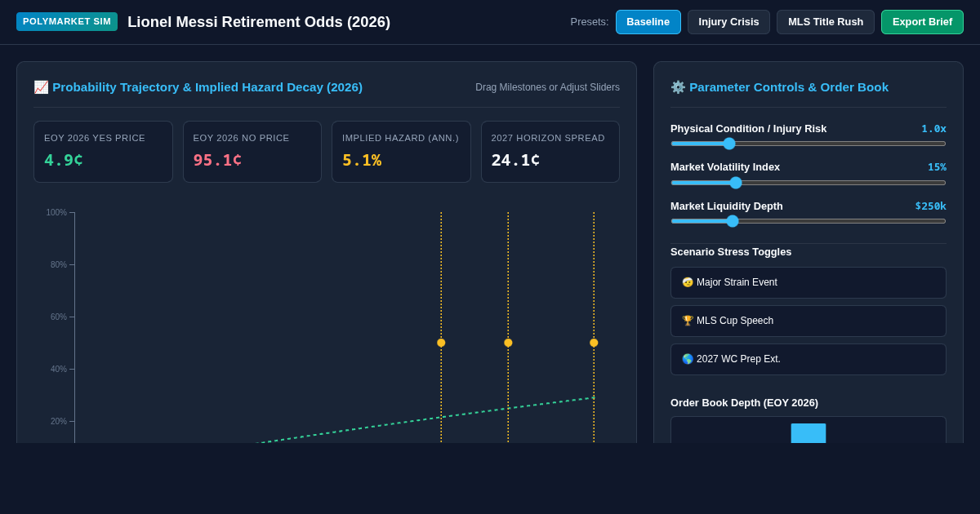Screen dimensions: 980x514
Task: Click the $250k liquidity depth value
Action: coord(930,206)
